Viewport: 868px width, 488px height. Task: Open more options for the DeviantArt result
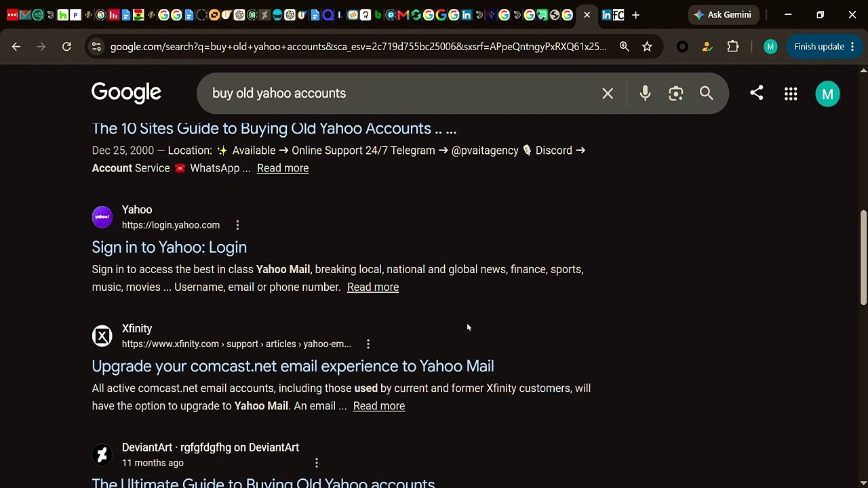[317, 463]
